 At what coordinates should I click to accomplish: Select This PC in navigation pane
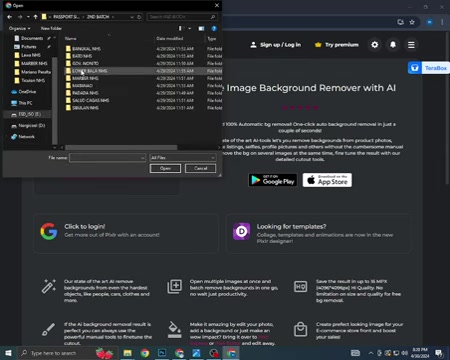tap(25, 103)
